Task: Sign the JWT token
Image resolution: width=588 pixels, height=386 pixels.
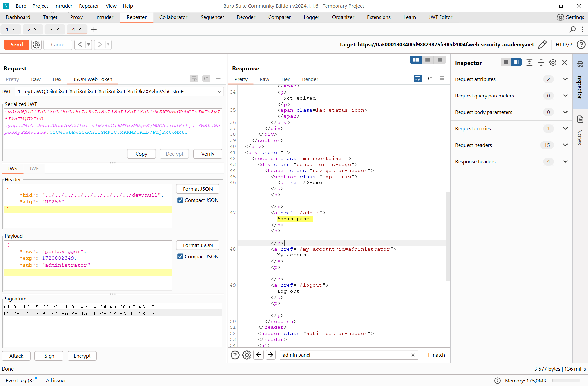Action: coord(49,356)
